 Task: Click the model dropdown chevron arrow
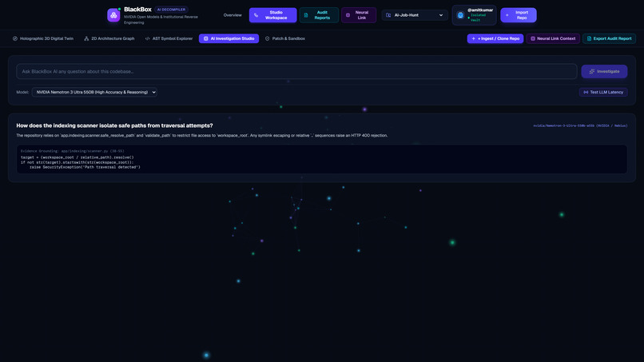[x=153, y=93]
